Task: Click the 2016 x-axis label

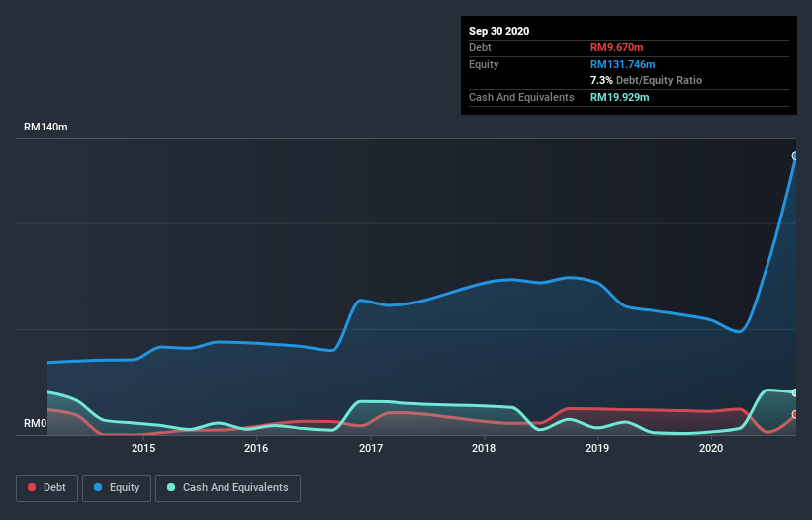Action: [x=256, y=448]
